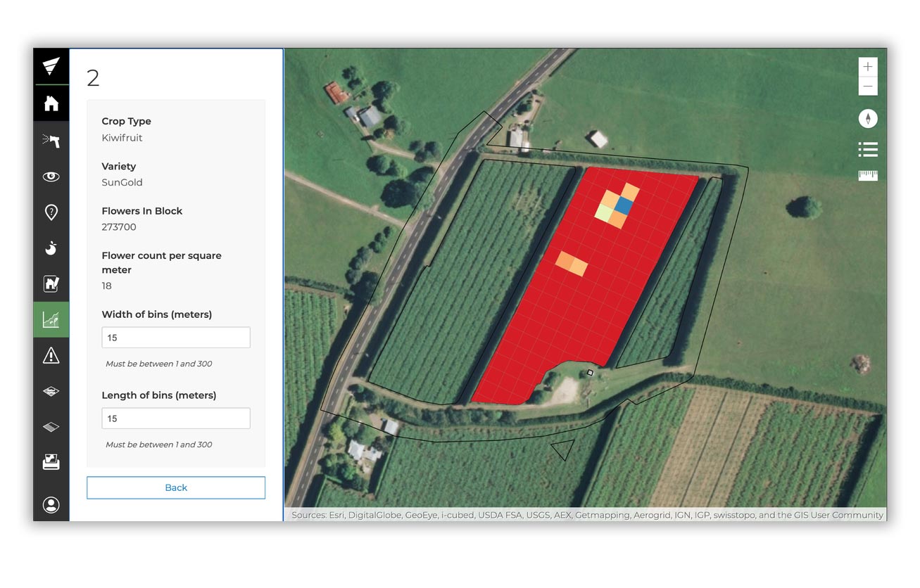920x588 pixels.
Task: Select the eye monitoring icon
Action: (51, 177)
